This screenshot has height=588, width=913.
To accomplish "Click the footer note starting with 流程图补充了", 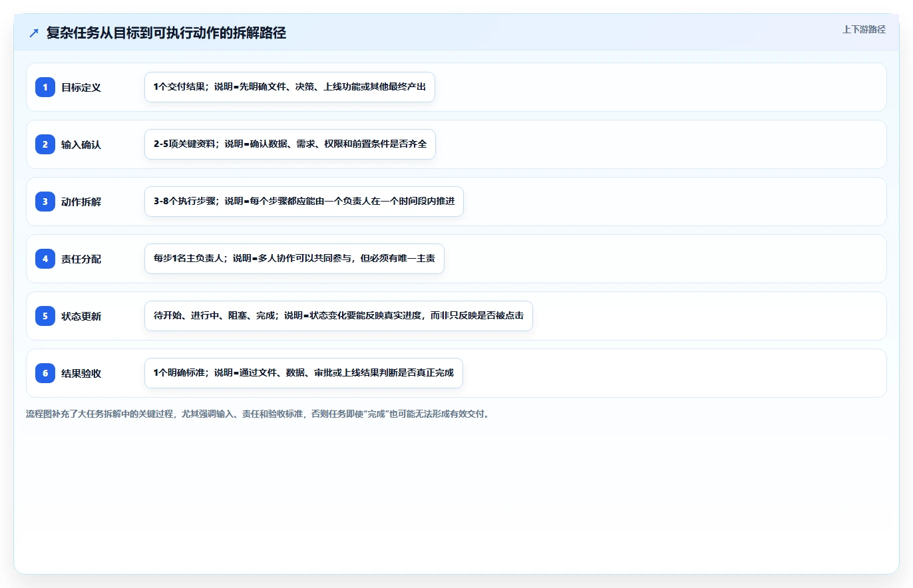I will (258, 414).
